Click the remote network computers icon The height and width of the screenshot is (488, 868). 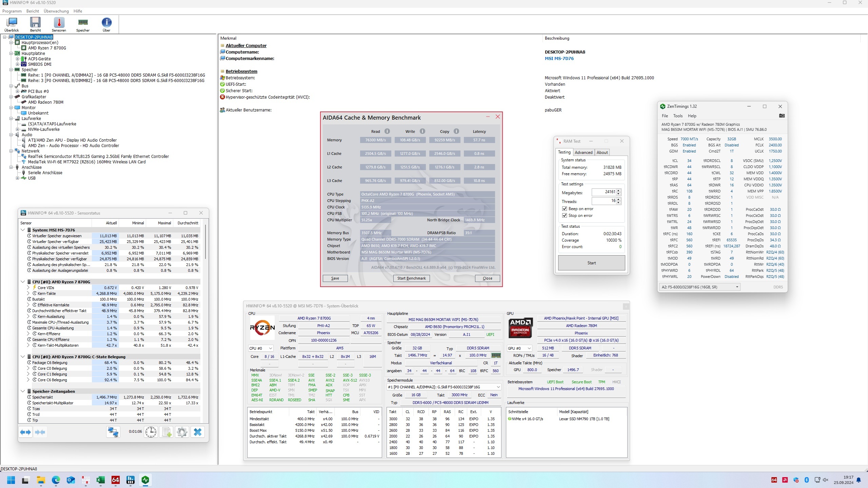pyautogui.click(x=113, y=432)
